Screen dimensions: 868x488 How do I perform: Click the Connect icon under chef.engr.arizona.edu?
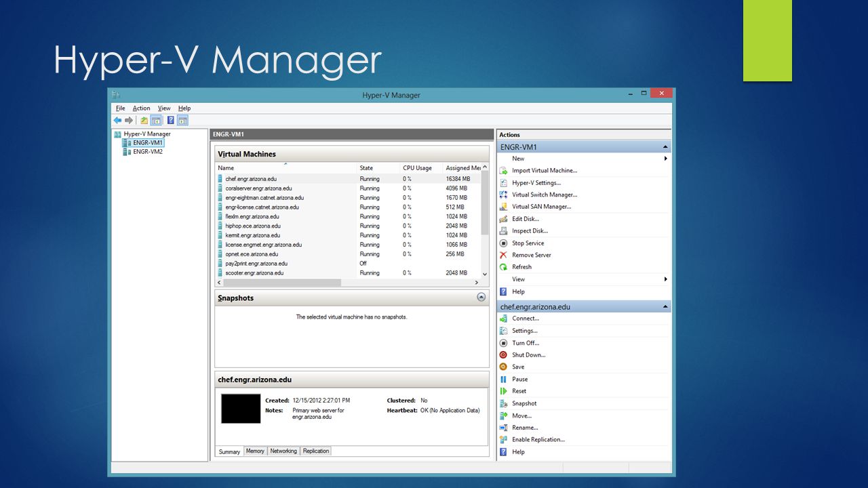coord(503,319)
